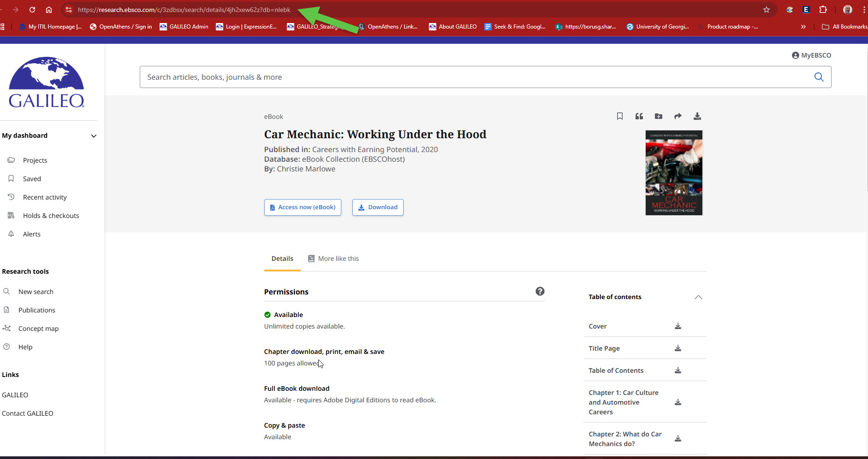Open the browser profile avatar

tap(848, 10)
